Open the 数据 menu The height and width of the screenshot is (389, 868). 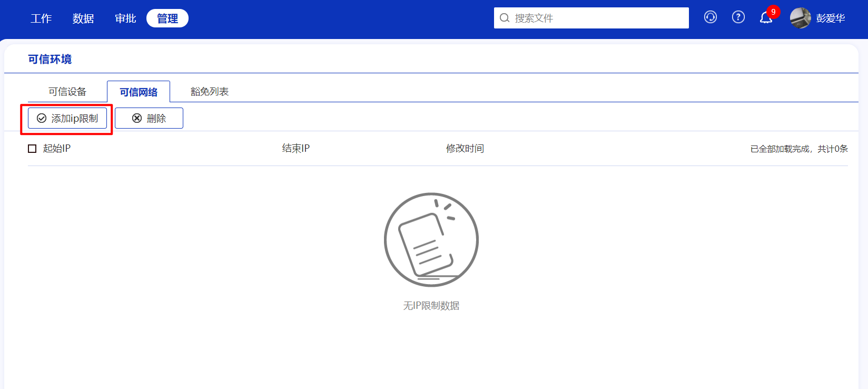pos(83,18)
